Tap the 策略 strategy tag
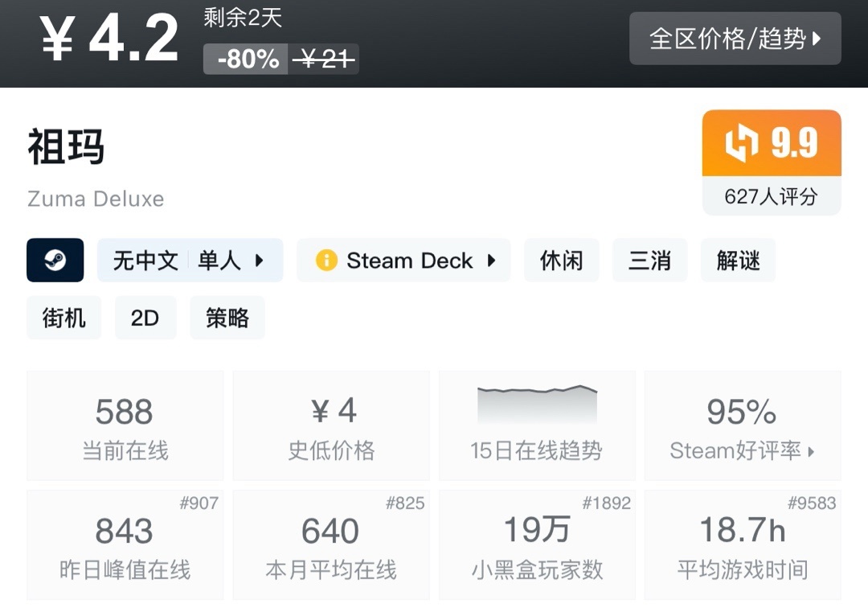 click(227, 318)
